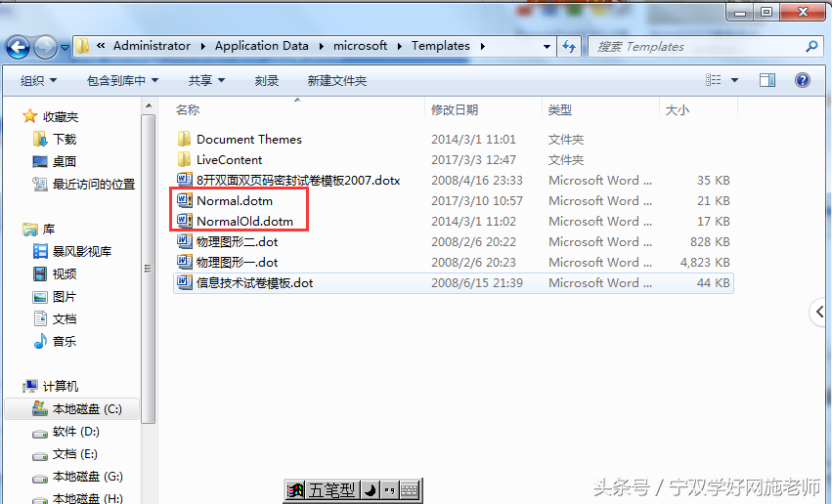Click 2017/3/10 10:57 date of Normal.dotm

[476, 201]
